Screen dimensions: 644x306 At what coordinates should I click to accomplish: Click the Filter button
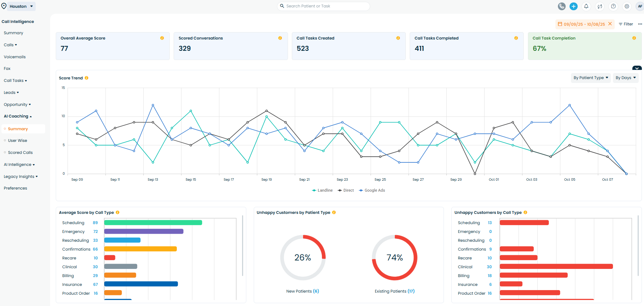[x=626, y=24]
